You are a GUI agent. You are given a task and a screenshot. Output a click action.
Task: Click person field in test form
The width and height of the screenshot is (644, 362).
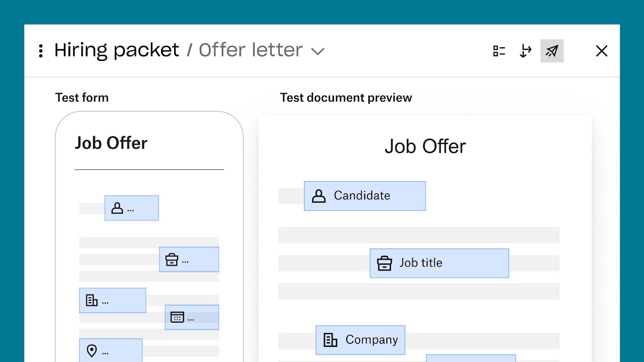click(x=132, y=208)
